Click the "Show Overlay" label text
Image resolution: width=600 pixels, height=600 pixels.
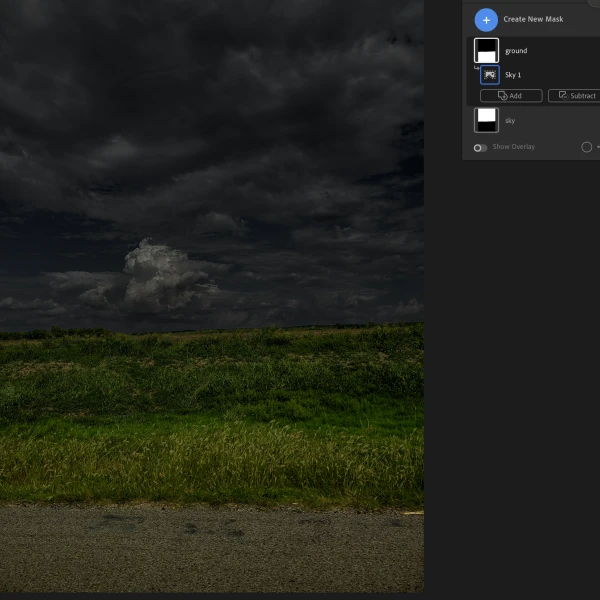point(514,147)
